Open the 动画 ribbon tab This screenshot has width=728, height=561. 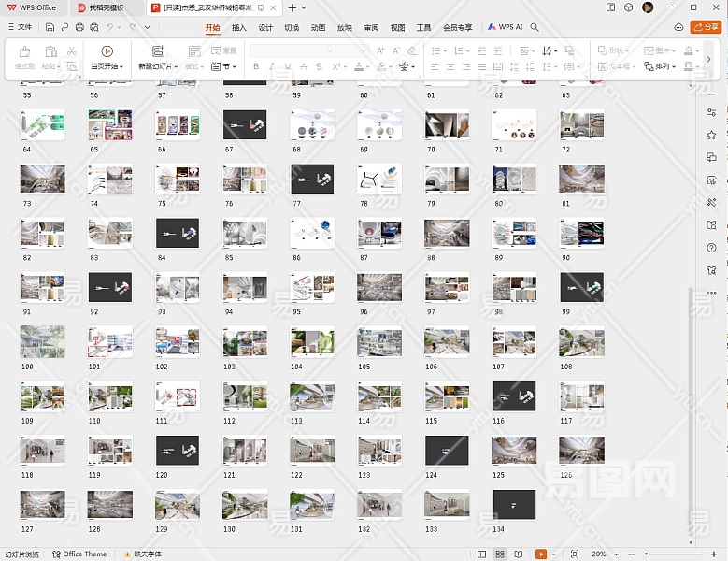318,27
